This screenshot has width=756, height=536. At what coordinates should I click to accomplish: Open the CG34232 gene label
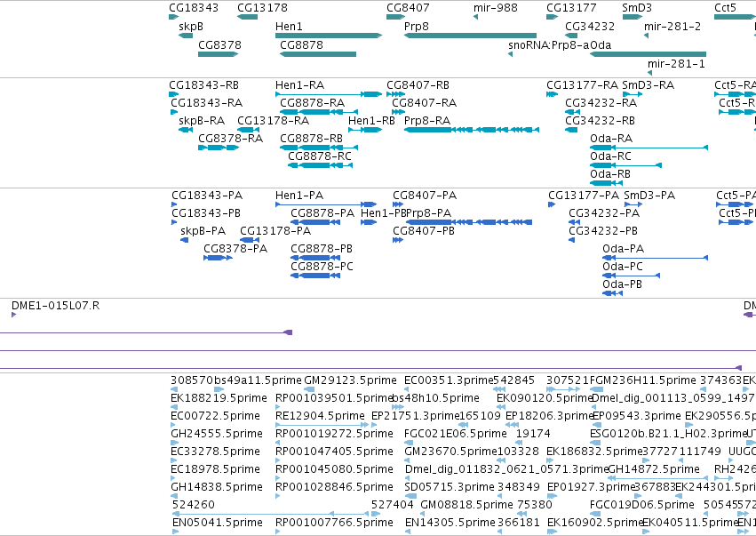[590, 27]
